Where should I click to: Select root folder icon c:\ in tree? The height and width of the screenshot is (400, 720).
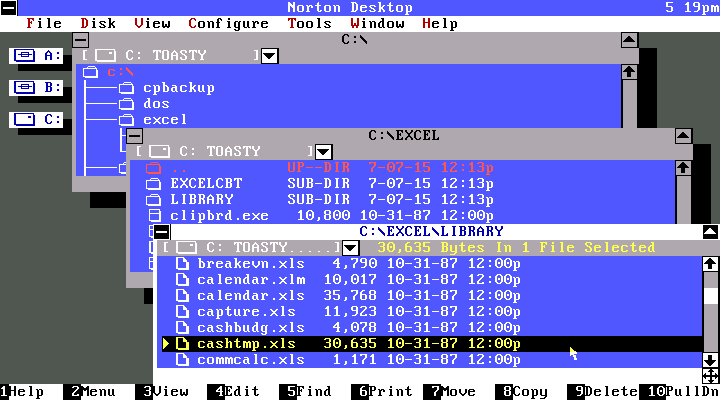click(x=90, y=72)
